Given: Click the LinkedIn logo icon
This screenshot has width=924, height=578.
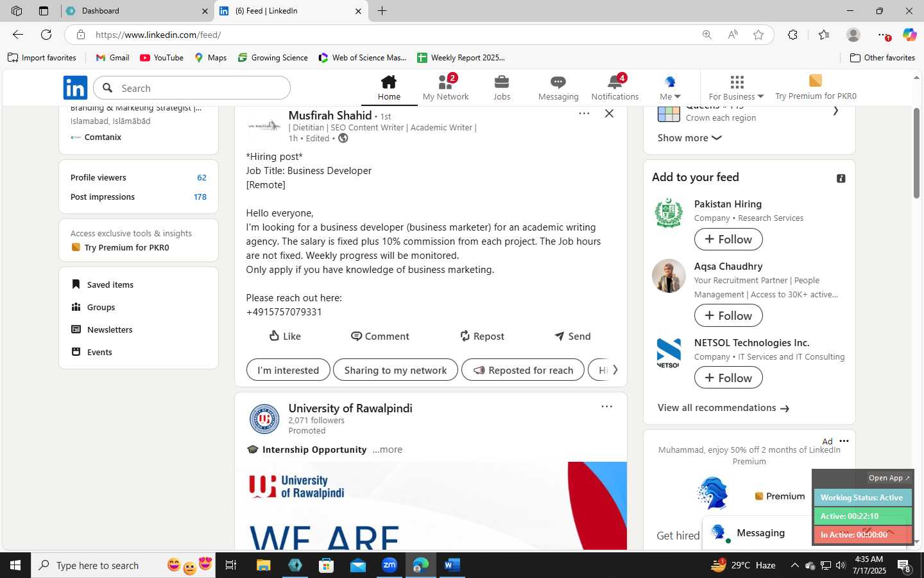Looking at the screenshot, I should pos(75,88).
